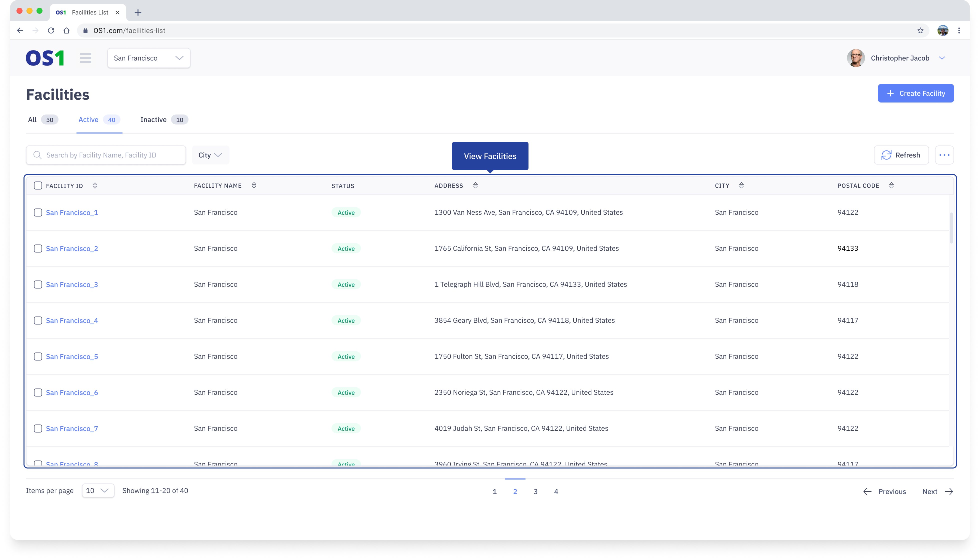The image size is (980, 560).
Task: Sort table by Address
Action: (475, 186)
